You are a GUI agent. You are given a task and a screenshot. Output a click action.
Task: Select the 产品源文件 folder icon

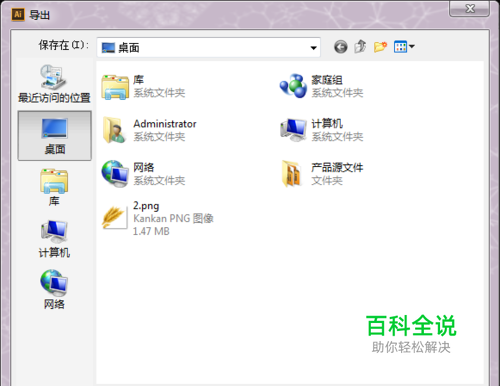point(292,173)
